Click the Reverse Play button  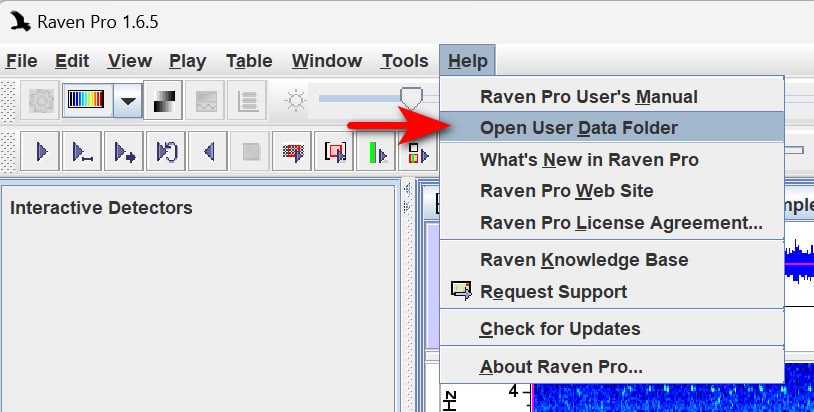coord(208,152)
